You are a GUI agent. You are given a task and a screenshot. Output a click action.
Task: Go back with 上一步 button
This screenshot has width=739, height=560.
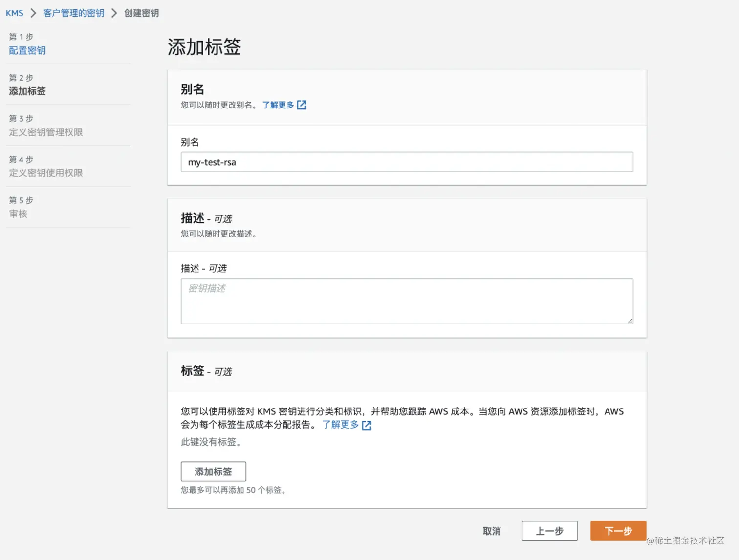549,531
